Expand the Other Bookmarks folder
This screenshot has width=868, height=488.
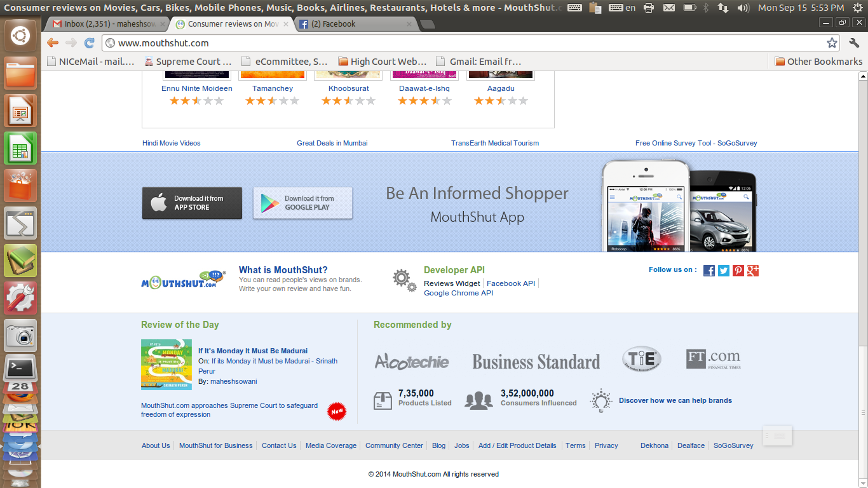point(818,62)
